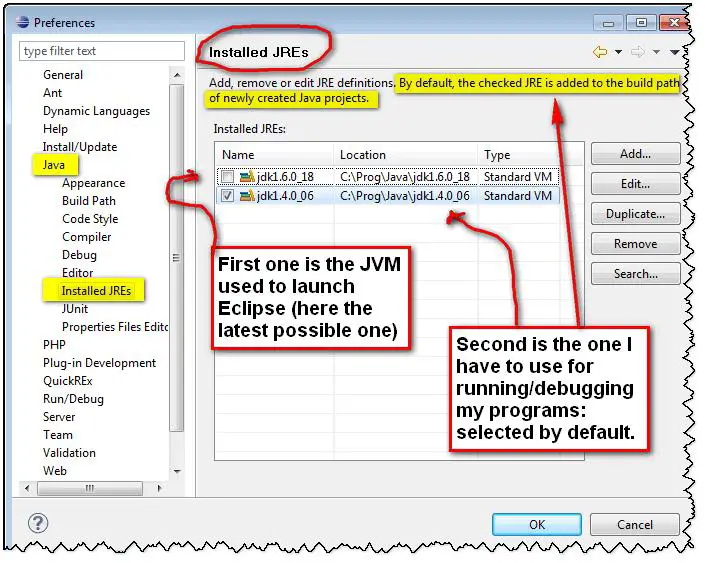Click the back navigation arrow icon
This screenshot has height=563, width=705.
(x=600, y=52)
